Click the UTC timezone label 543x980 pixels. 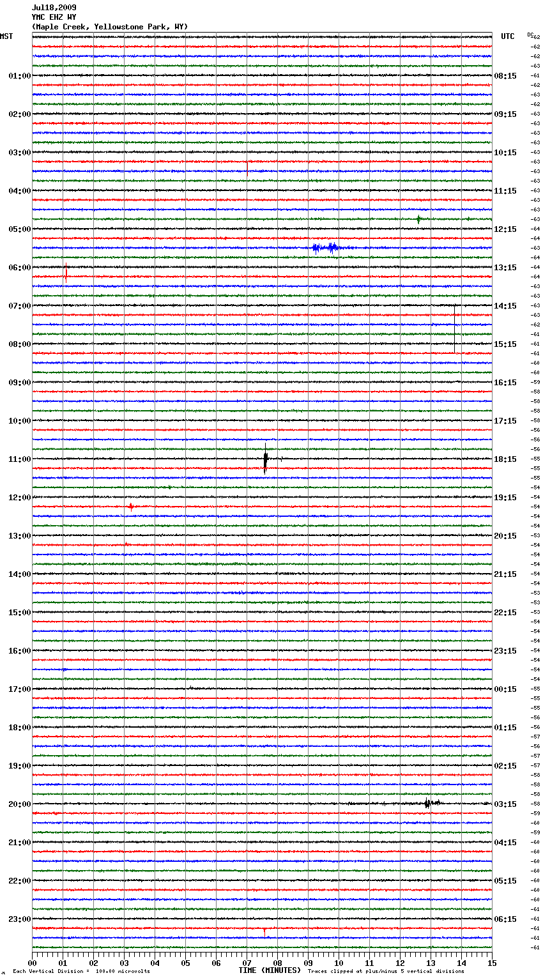[508, 36]
